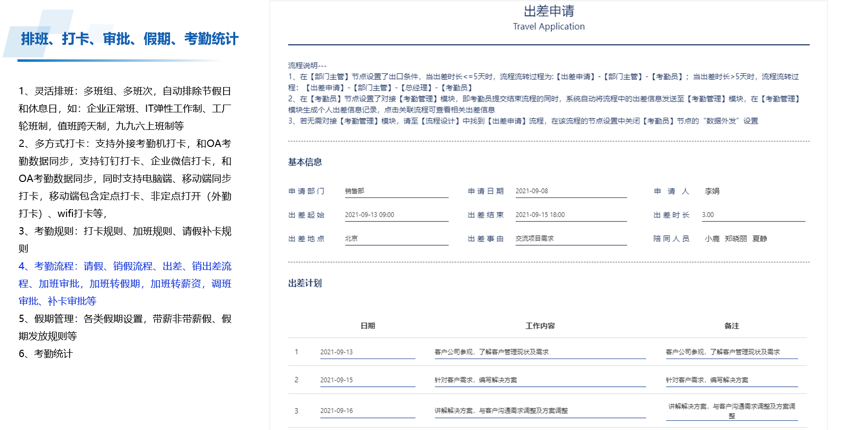
Task: Focus the 出差起始 field with 2021-09-13 09:00
Action: (x=397, y=215)
